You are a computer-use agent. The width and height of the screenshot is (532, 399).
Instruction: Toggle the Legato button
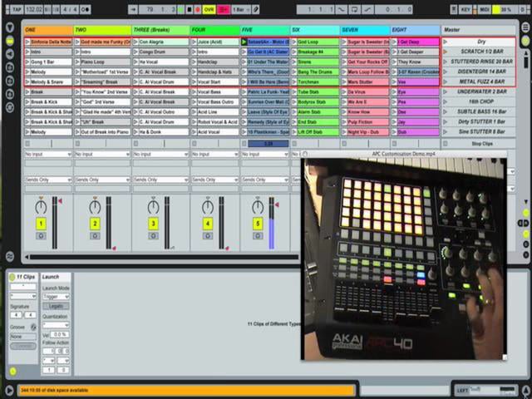pyautogui.click(x=56, y=307)
